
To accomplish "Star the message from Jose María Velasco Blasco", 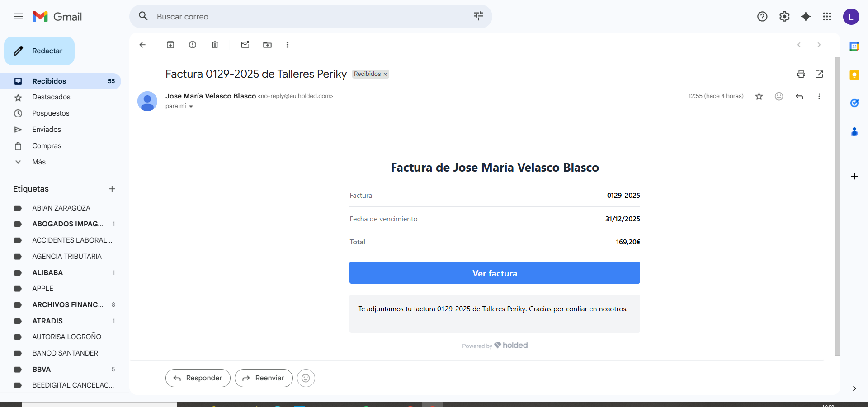I will (x=759, y=96).
